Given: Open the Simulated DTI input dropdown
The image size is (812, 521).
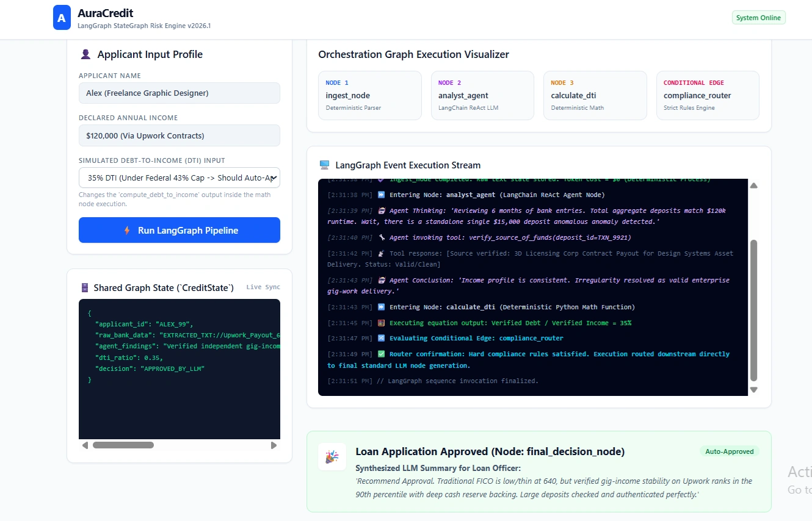Looking at the screenshot, I should tap(179, 178).
